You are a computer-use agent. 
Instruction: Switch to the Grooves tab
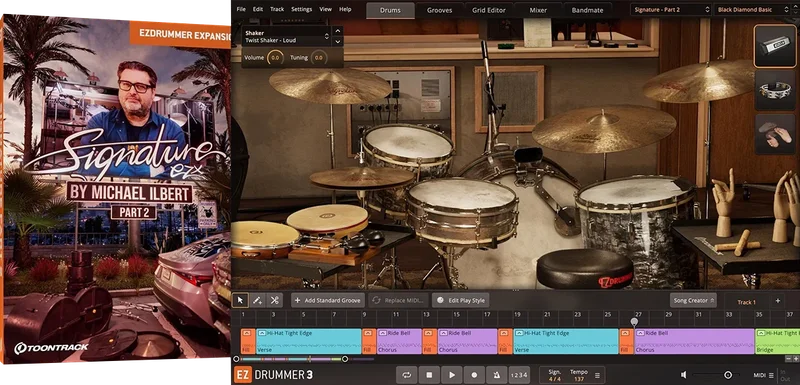point(439,10)
